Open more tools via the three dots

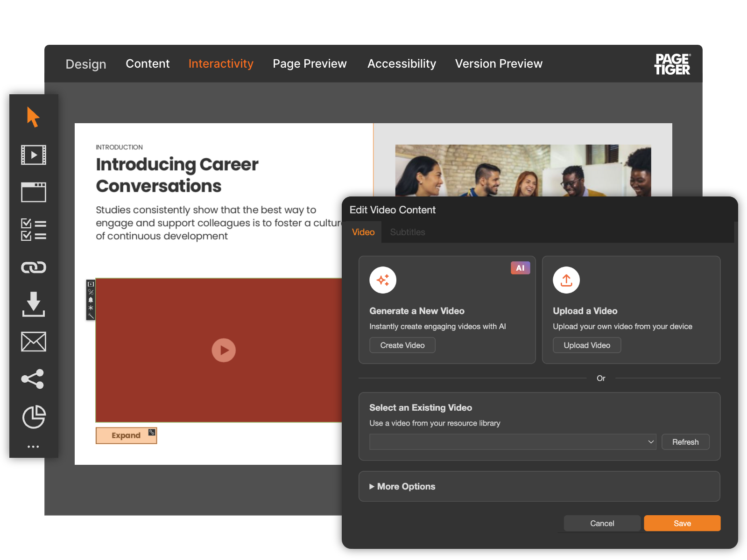pyautogui.click(x=33, y=447)
